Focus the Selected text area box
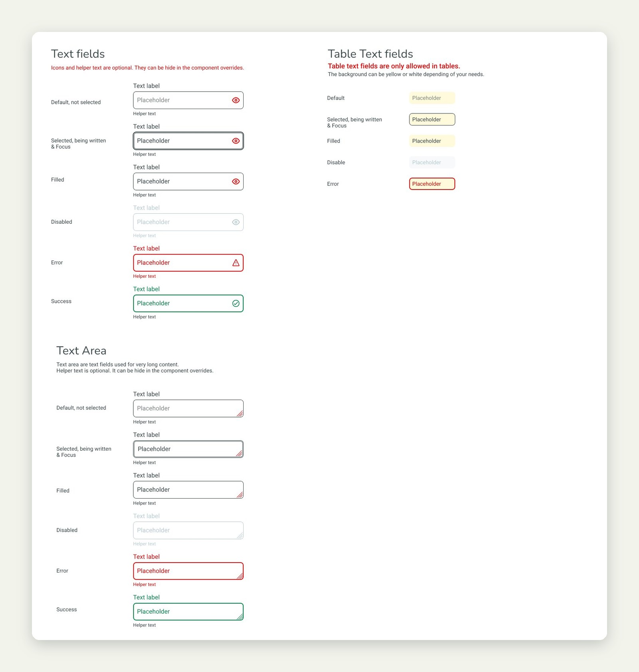 pos(188,449)
